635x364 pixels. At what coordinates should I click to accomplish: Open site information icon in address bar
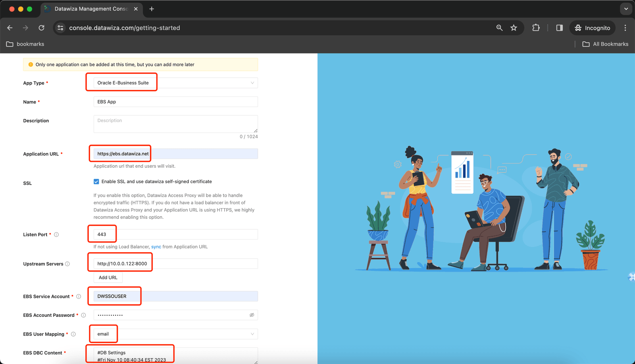pos(60,28)
